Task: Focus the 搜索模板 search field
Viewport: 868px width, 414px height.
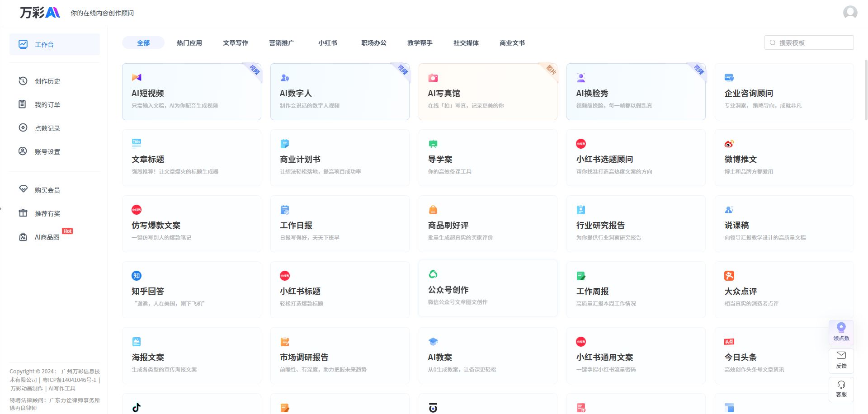Action: coord(809,42)
